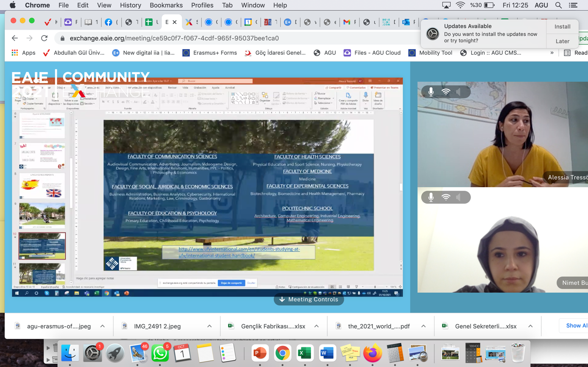Mute microphone on Nimet's video tile
The height and width of the screenshot is (367, 588).
(x=431, y=197)
